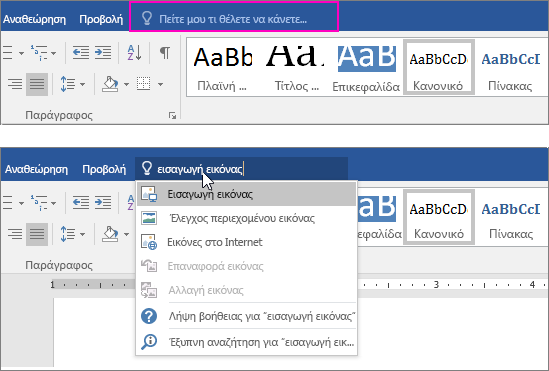
Task: Click the smart lookup magnifier icon
Action: click(x=149, y=342)
